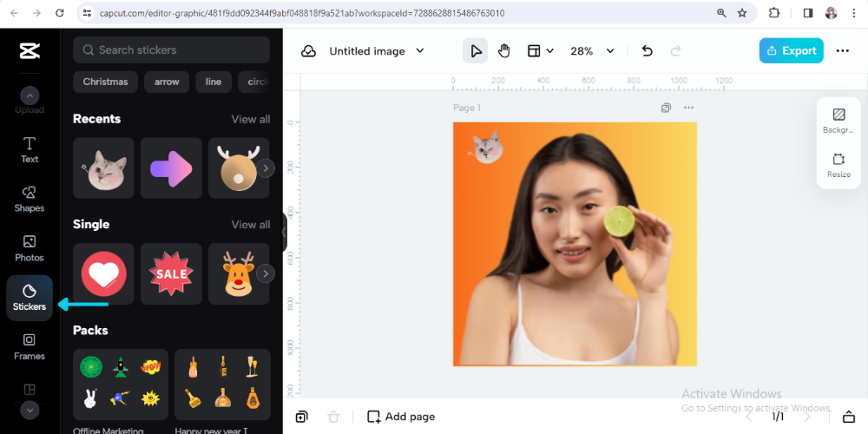
Task: Select the line sticker tag
Action: click(214, 82)
